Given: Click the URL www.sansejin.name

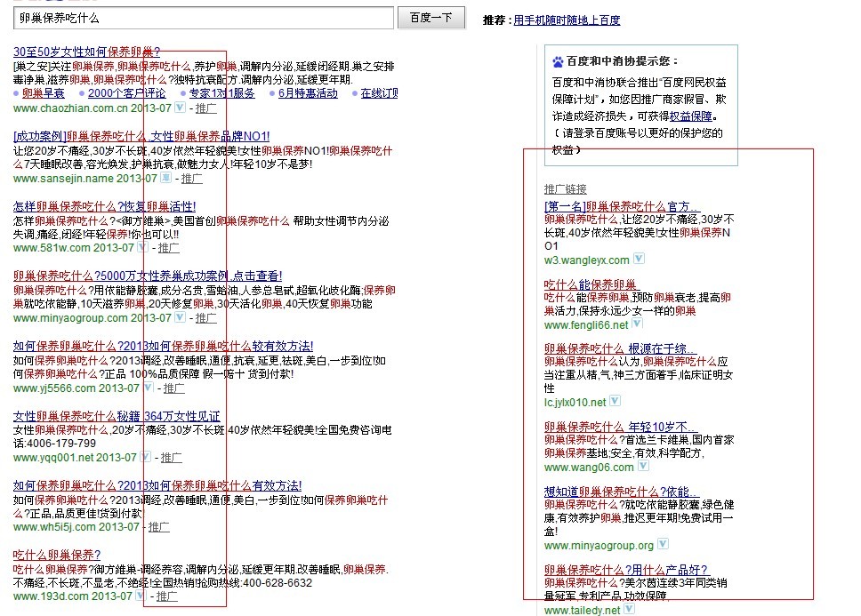Looking at the screenshot, I should (64, 179).
